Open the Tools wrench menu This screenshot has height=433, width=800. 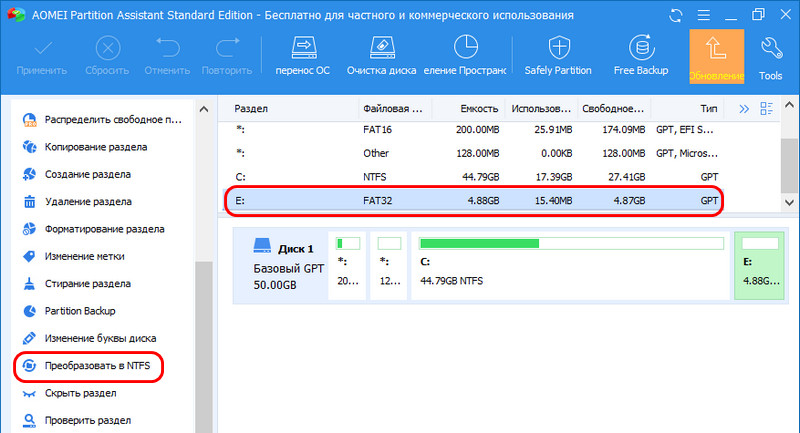pos(770,58)
